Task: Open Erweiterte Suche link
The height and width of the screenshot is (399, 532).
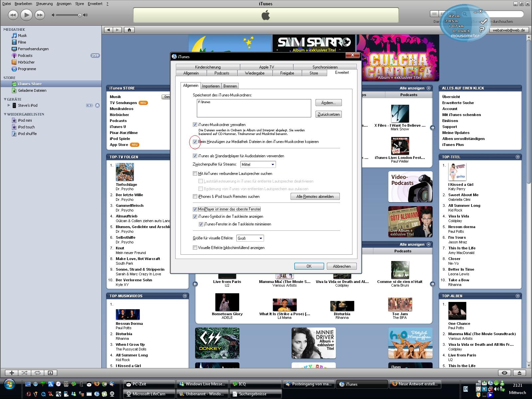Action: [458, 103]
